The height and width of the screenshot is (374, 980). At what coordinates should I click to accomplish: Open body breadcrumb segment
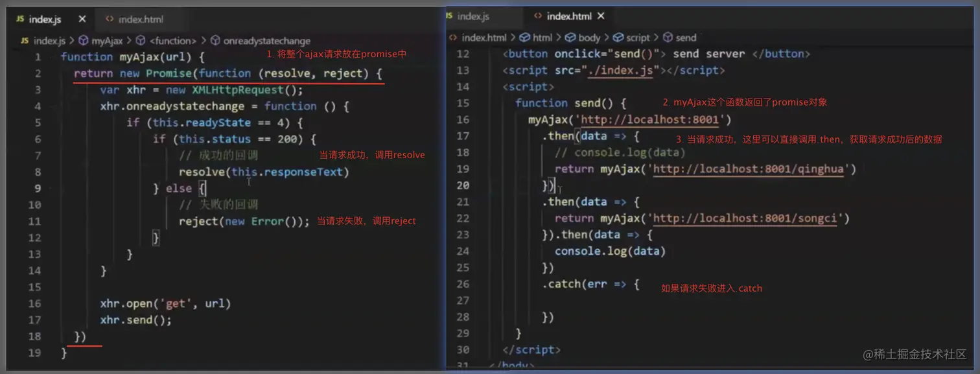tap(583, 38)
